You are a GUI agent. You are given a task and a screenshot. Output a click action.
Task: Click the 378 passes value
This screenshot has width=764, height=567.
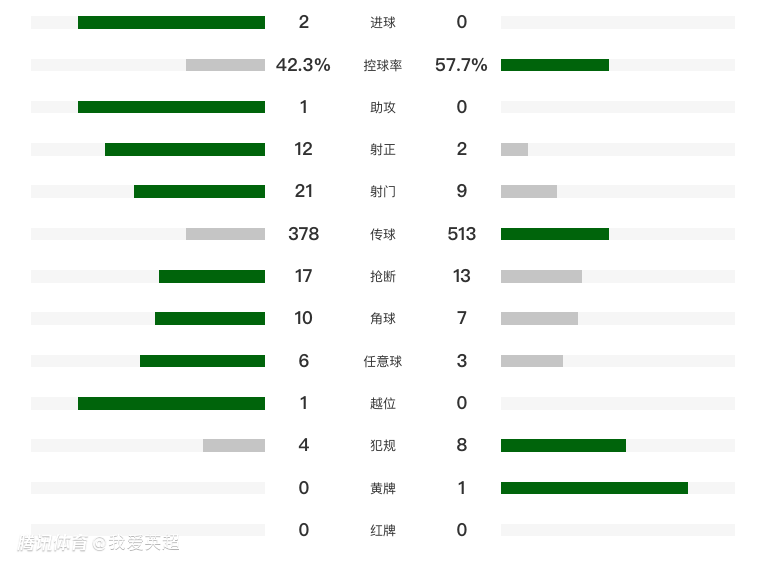click(303, 234)
